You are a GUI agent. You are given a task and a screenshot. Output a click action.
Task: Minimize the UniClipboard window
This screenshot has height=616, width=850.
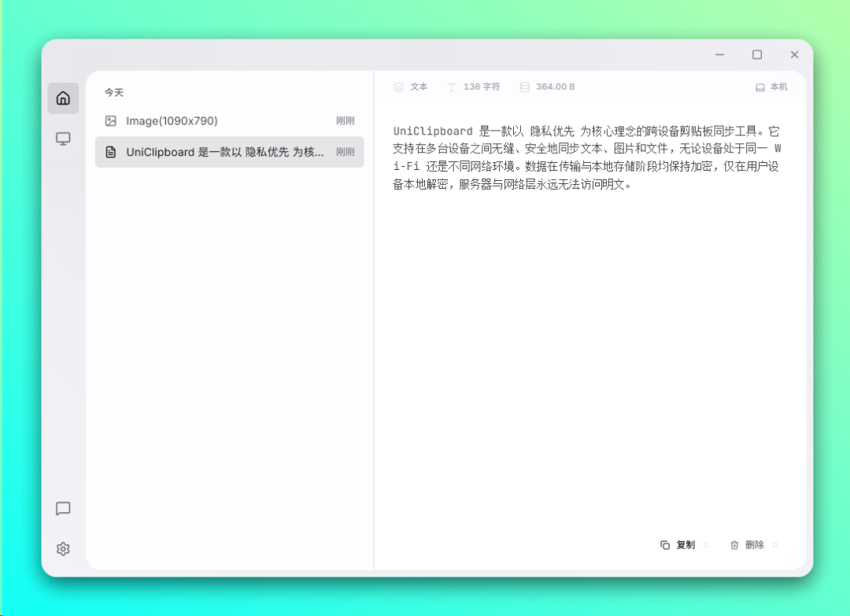tap(719, 55)
